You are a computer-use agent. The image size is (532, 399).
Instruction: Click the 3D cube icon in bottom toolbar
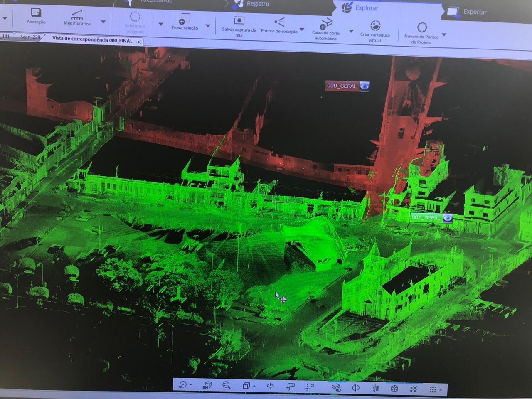point(394,388)
